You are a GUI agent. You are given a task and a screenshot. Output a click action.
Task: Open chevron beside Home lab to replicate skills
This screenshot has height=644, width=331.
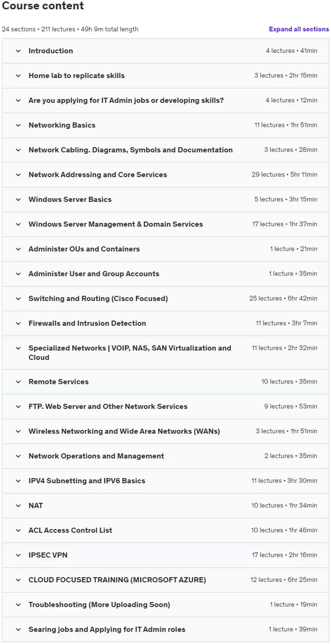point(18,76)
